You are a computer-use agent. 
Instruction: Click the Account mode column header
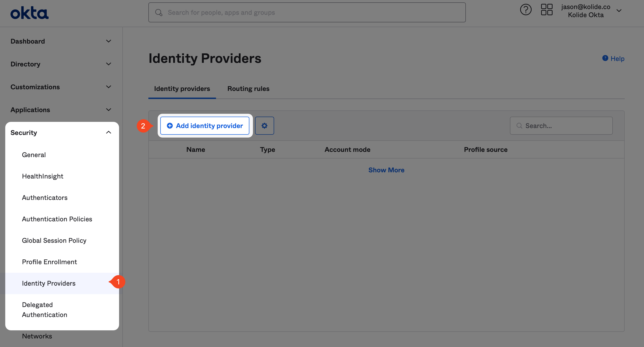[347, 149]
